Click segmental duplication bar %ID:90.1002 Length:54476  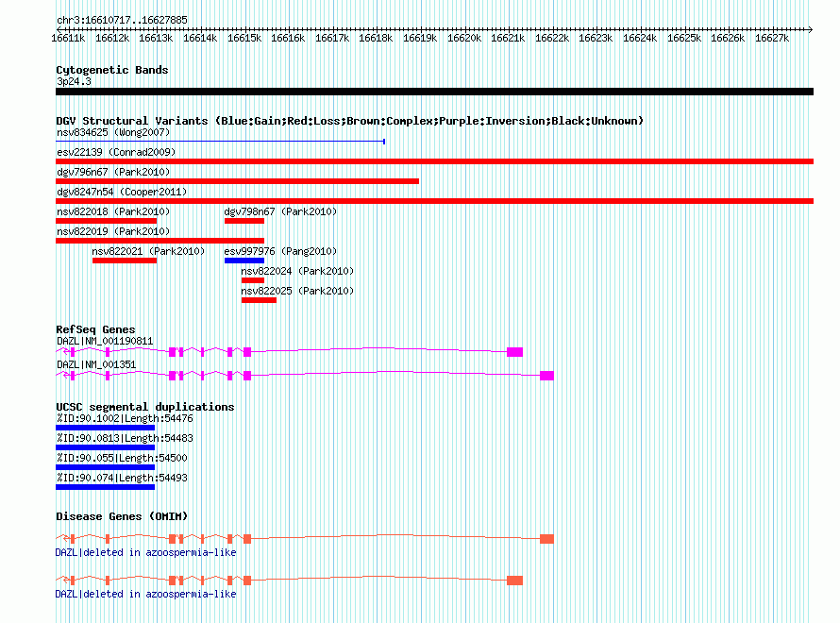pos(105,428)
